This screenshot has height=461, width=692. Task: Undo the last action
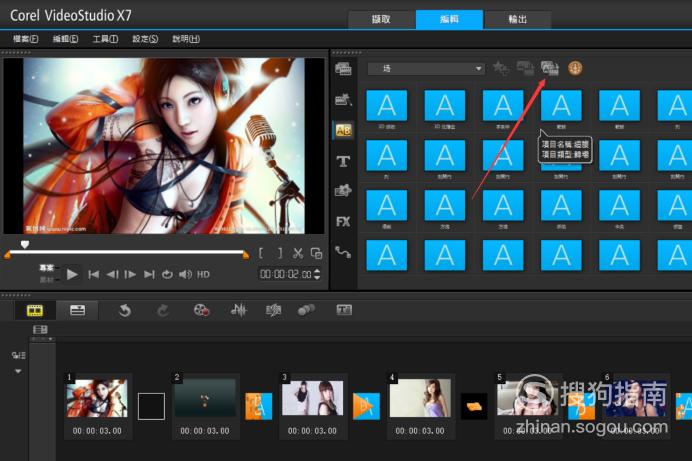124,311
